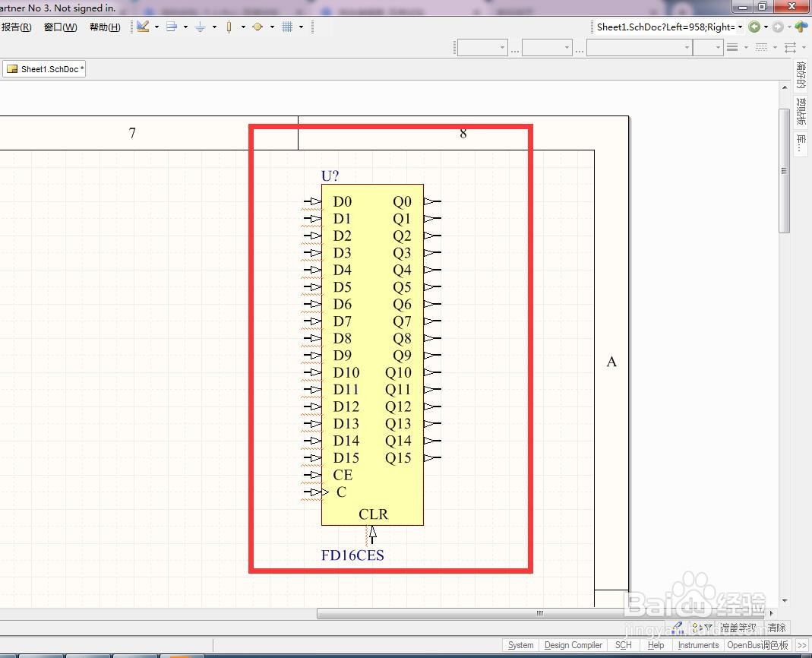Expand the drawing utilities dropdown arrow
The width and height of the screenshot is (812, 658).
click(156, 27)
